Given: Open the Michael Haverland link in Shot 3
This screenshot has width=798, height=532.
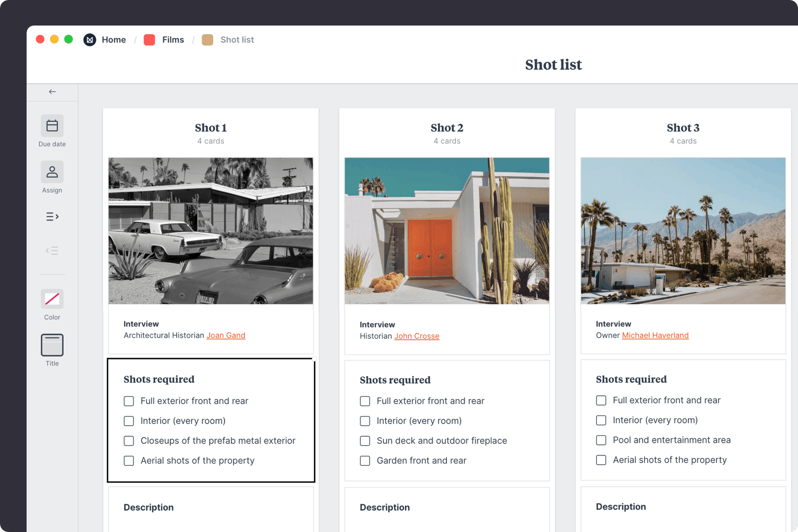Looking at the screenshot, I should [655, 335].
